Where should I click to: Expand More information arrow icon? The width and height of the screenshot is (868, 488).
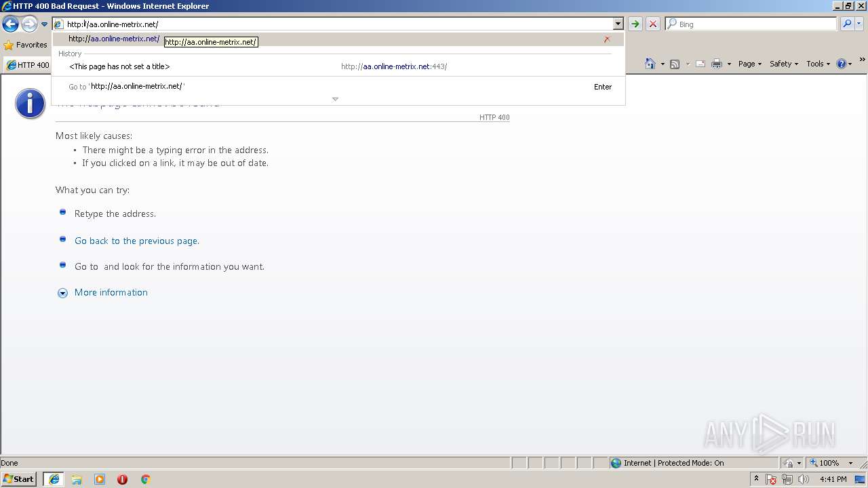(62, 293)
